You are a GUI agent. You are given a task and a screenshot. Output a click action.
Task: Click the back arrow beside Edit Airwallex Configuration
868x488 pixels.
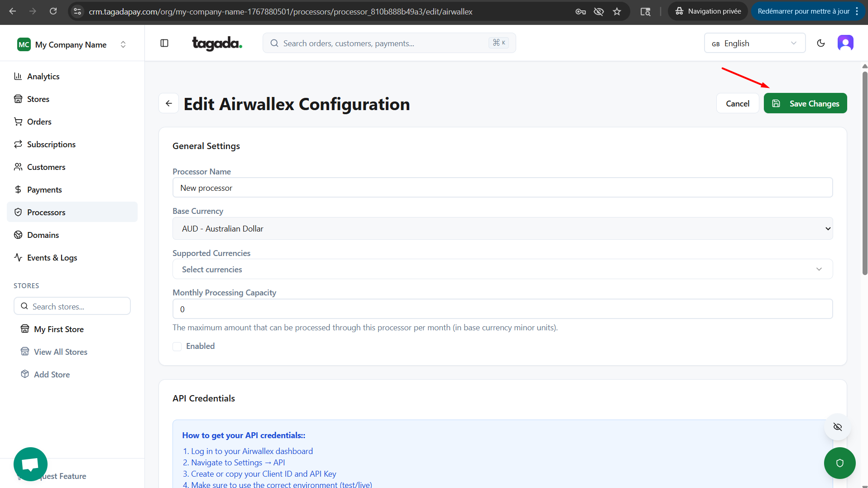(168, 103)
